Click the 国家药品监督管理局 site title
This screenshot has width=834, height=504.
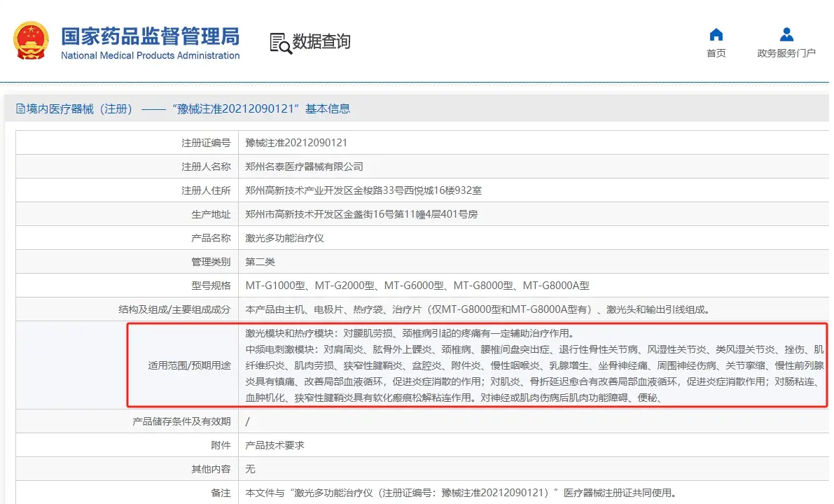[150, 35]
